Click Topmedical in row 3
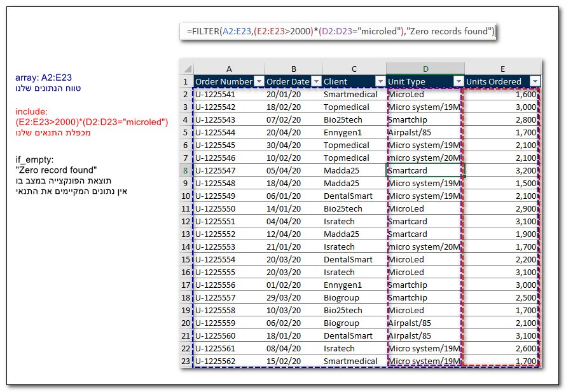Screen dimensions: 566x392 [x=354, y=107]
